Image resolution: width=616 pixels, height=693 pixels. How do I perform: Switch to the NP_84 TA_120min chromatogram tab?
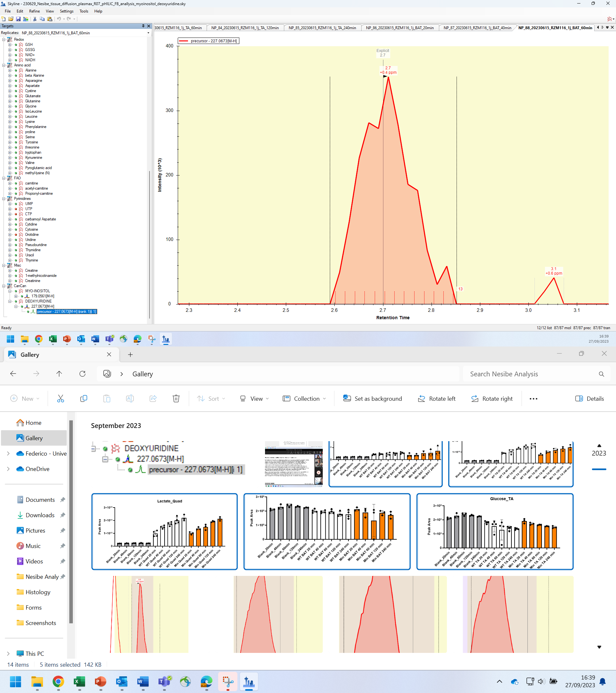(x=245, y=28)
